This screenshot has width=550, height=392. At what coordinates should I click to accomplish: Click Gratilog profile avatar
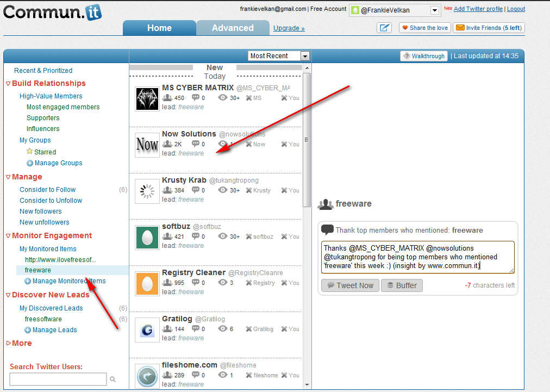tap(147, 330)
